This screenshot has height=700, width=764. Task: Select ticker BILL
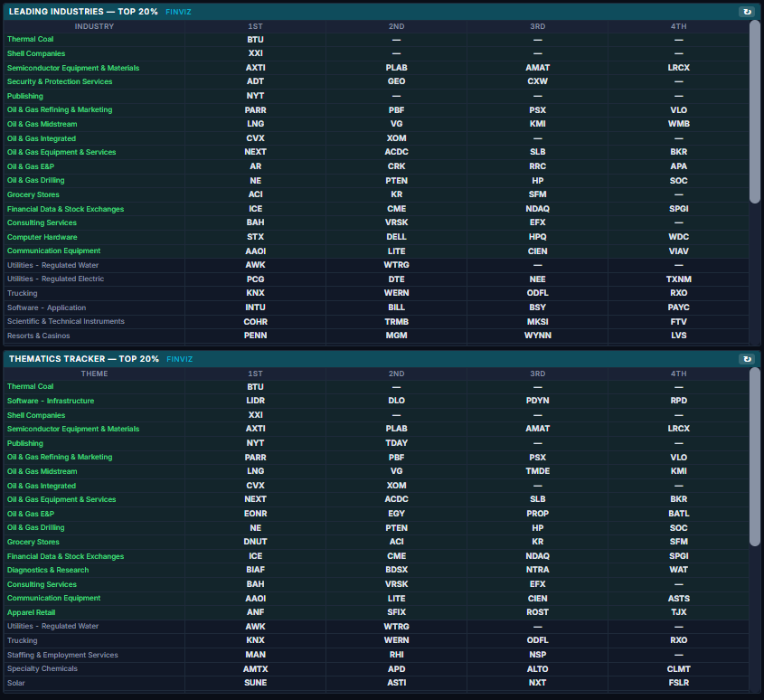[x=397, y=307]
